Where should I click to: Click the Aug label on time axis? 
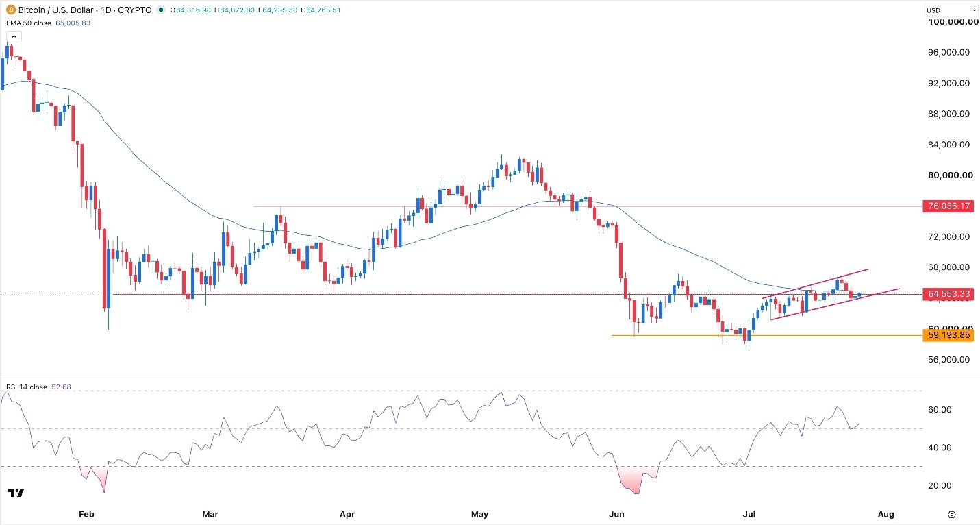(x=885, y=513)
